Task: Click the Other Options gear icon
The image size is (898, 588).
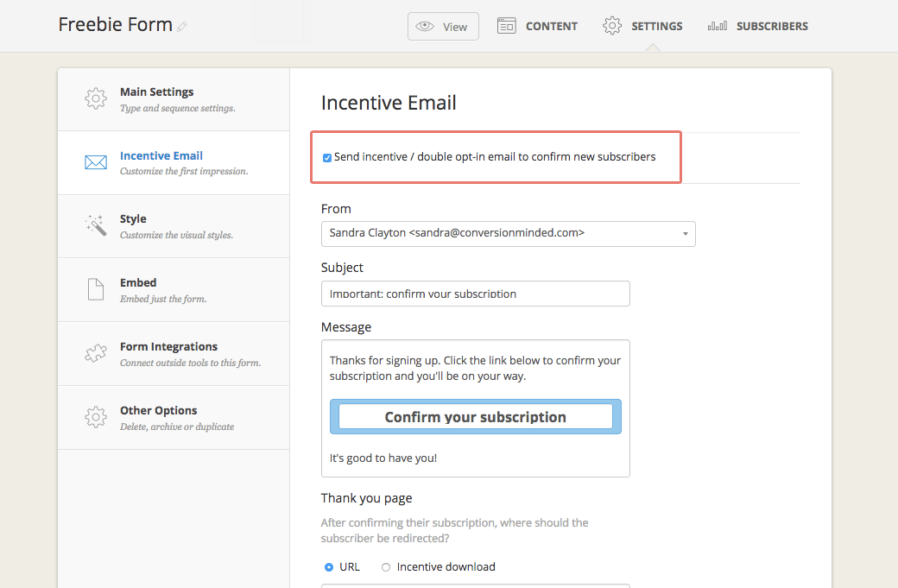Action: point(96,417)
